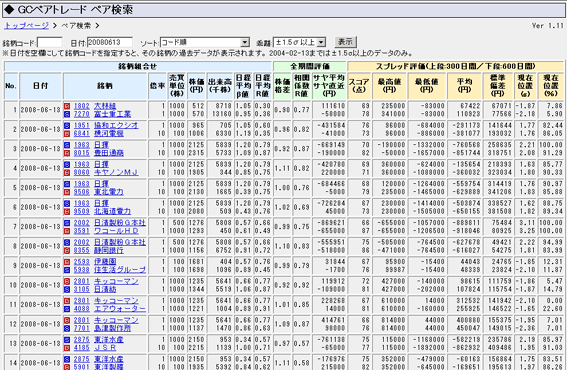
Task: Open stock code 5901 link
Action: (82, 367)
